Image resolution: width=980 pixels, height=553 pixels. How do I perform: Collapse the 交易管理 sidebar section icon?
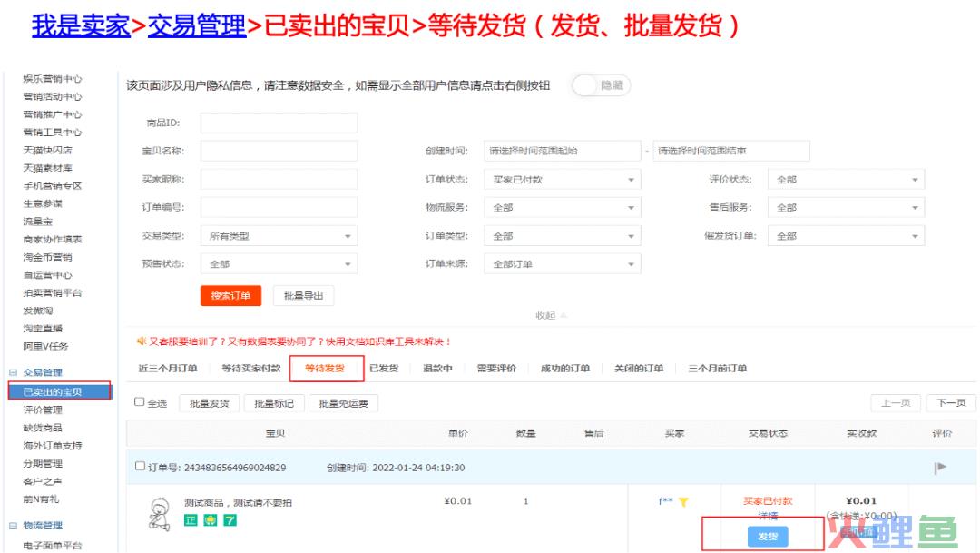coord(13,372)
